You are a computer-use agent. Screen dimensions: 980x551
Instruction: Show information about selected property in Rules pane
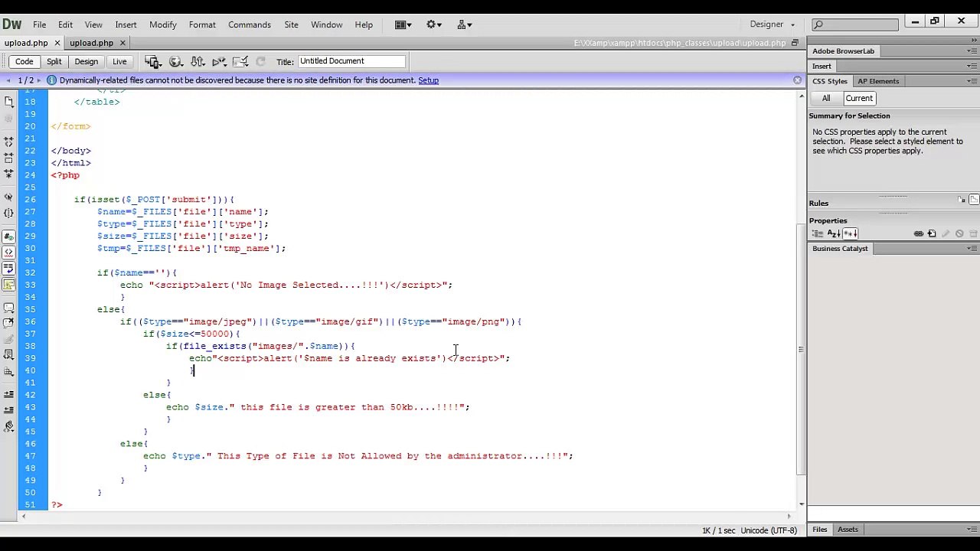[962, 200]
